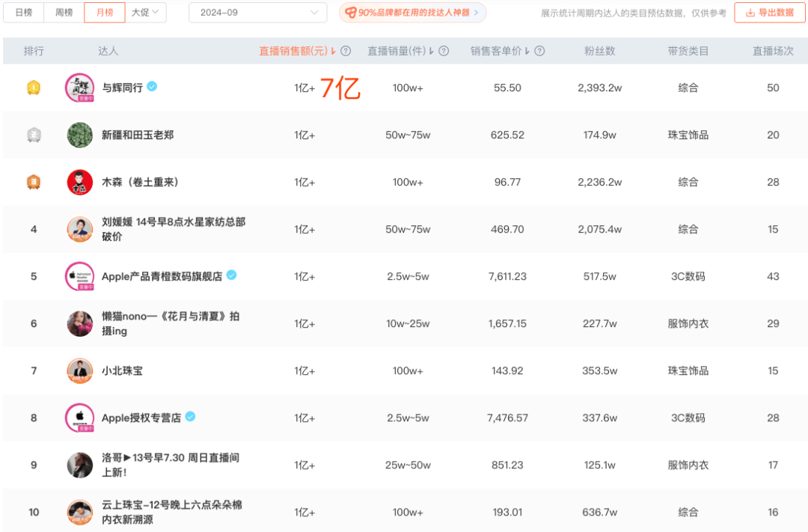Switch to the 日榜 daily ranking tab
Viewport: 808px width, 532px height.
24,13
